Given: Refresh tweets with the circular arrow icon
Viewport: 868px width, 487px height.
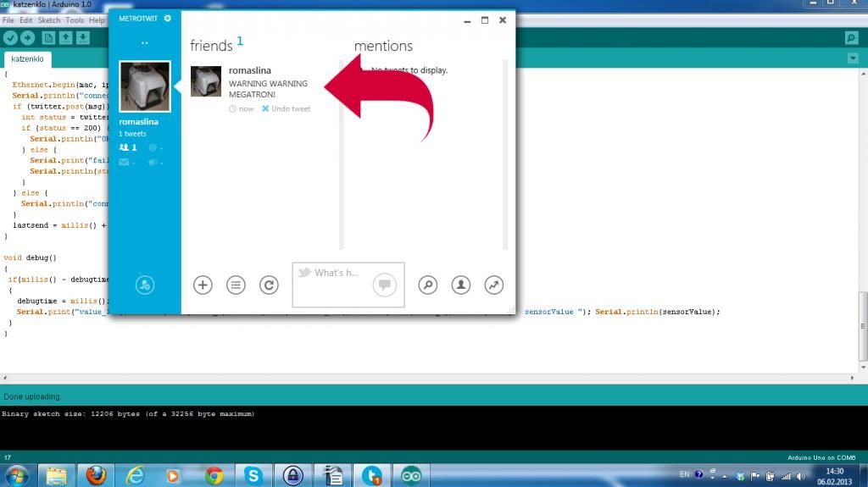Looking at the screenshot, I should coord(269,285).
